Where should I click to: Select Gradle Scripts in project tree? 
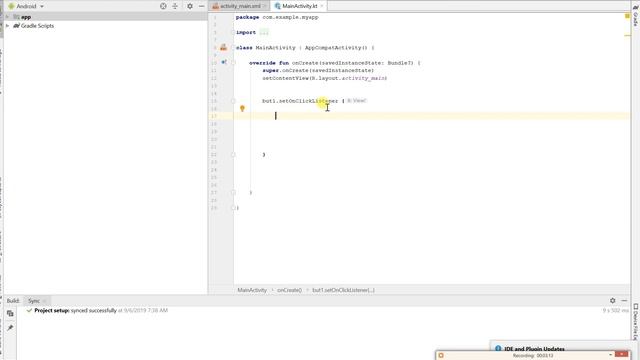(x=37, y=26)
